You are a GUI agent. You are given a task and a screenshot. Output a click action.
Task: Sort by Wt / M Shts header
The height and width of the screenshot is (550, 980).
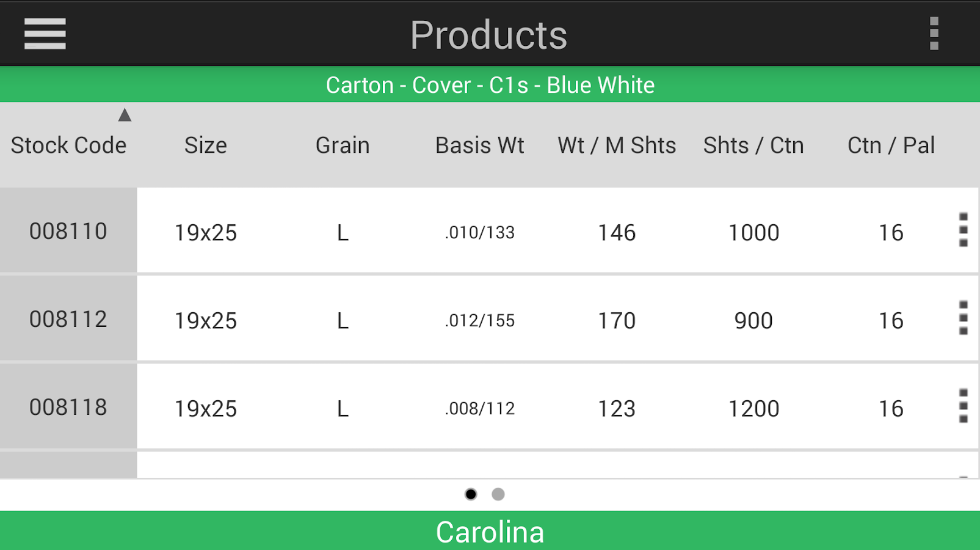click(x=617, y=145)
